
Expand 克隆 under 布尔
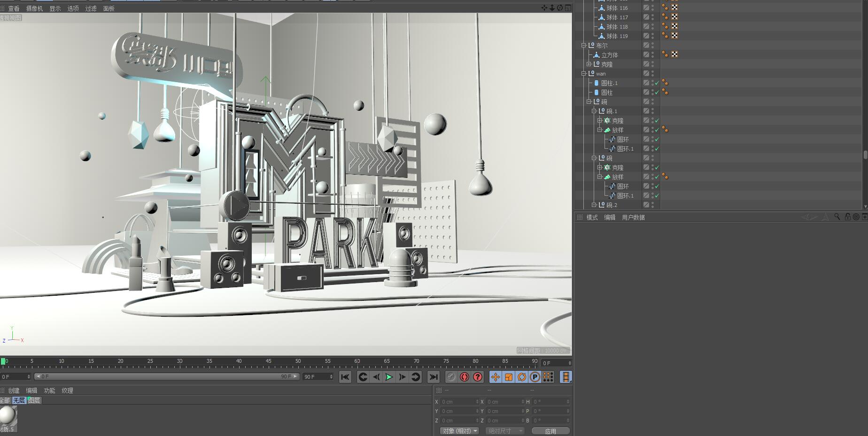(589, 64)
